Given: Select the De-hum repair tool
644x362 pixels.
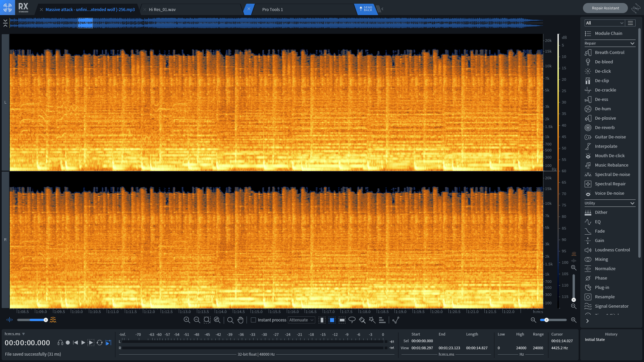Looking at the screenshot, I should [603, 108].
